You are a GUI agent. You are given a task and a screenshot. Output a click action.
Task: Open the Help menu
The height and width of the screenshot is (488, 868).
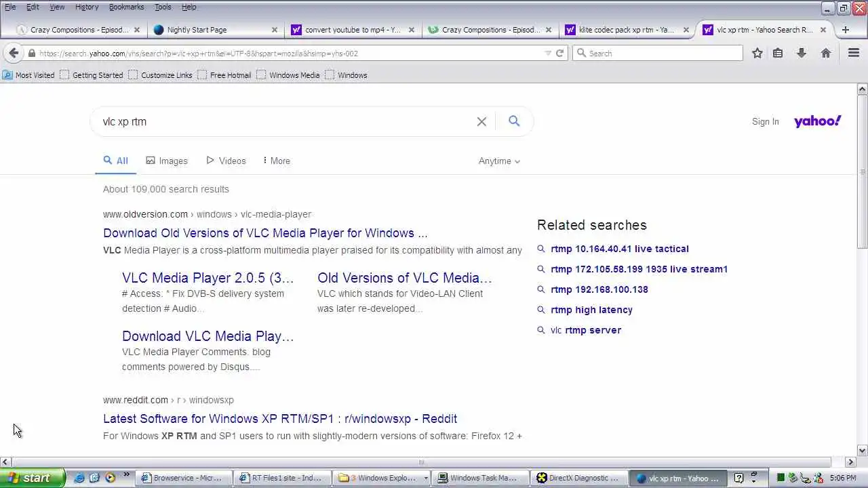(189, 7)
